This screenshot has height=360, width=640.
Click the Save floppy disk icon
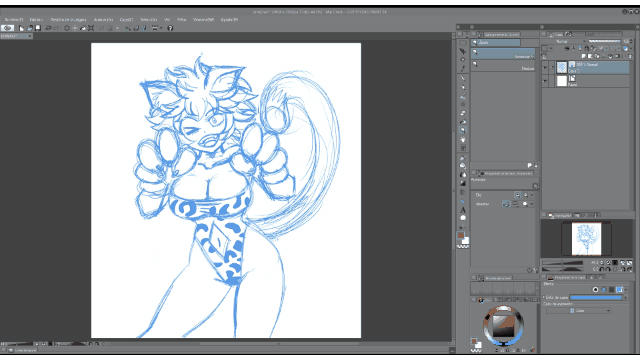click(38, 28)
